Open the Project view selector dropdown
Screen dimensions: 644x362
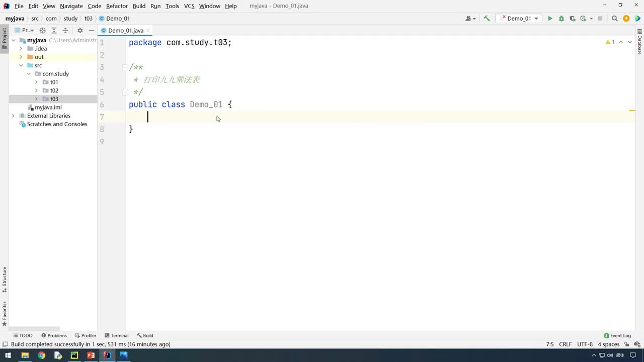click(24, 30)
